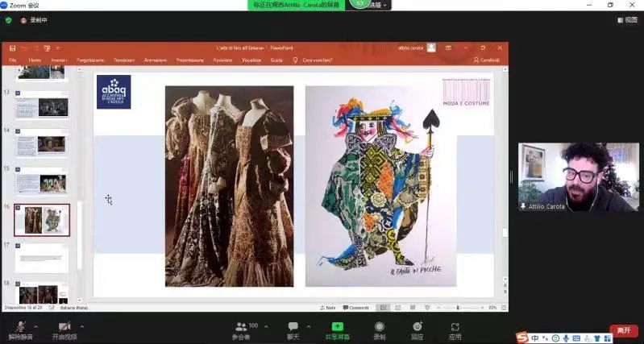Viewport: 644px width, 344px height.
Task: Open the Transizioni ribbon tab
Action: point(124,60)
